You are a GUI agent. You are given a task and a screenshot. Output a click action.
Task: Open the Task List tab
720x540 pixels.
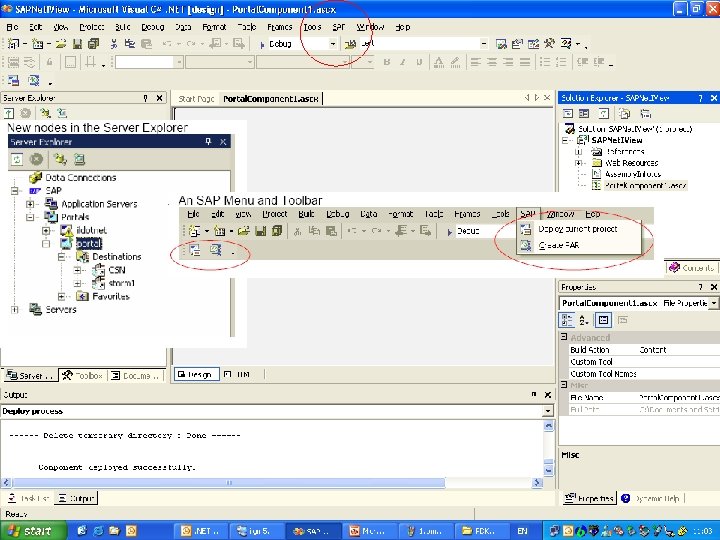pos(29,498)
